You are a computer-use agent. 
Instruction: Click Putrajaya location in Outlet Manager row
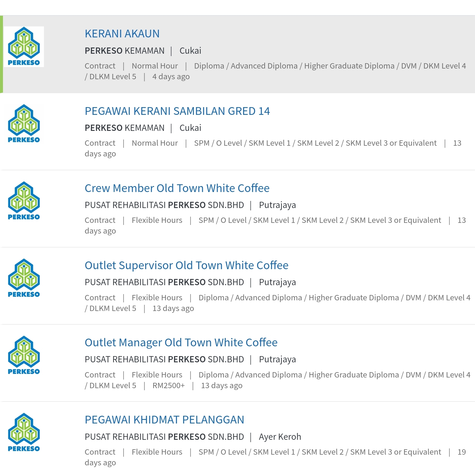coord(277,360)
